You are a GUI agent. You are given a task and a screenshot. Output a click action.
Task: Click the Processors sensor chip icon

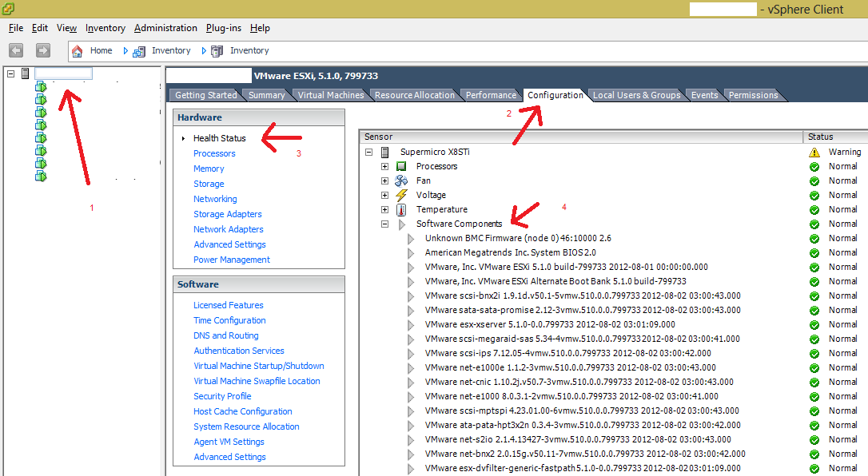[401, 166]
